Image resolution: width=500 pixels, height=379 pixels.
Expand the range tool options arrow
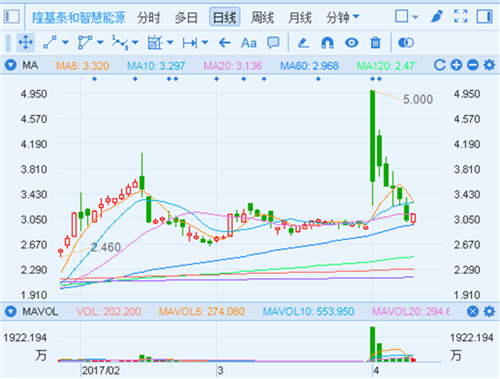[x=205, y=43]
